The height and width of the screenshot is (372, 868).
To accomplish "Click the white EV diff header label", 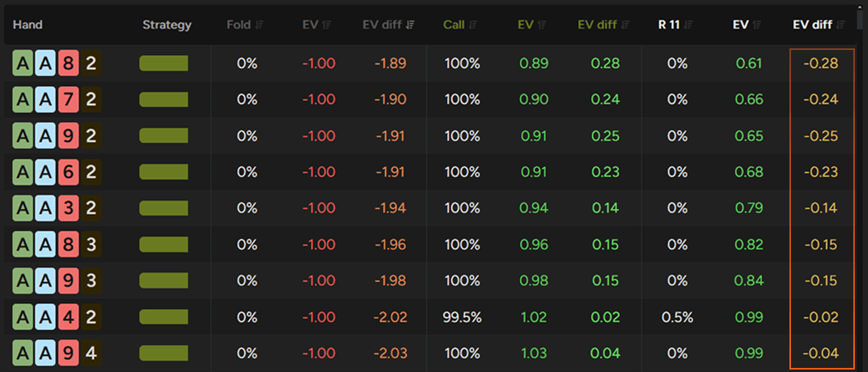I will 812,25.
